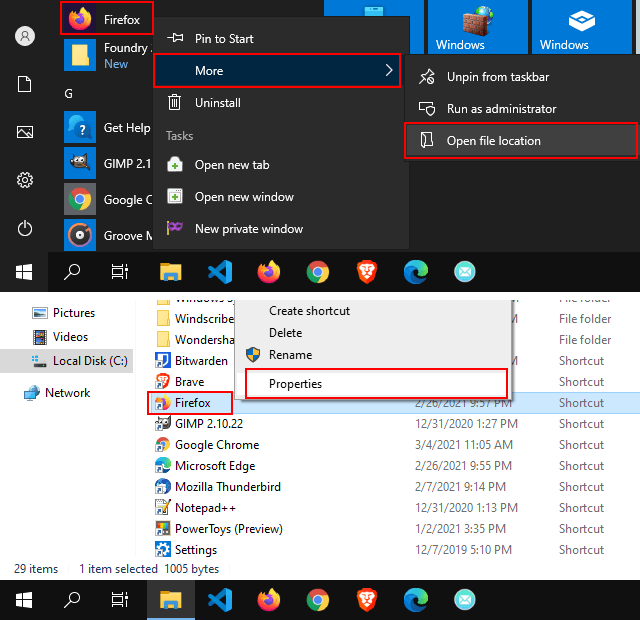Choose Run as administrator

coord(522,109)
